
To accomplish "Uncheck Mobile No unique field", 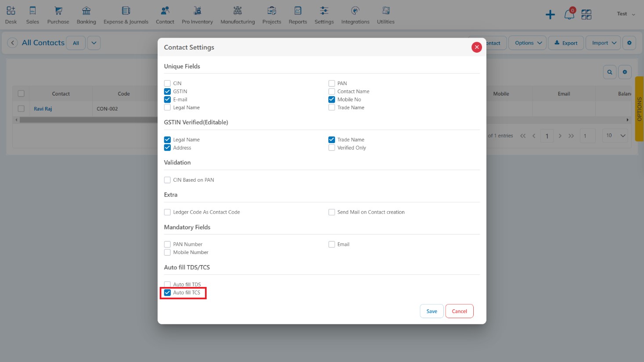I will click(331, 100).
